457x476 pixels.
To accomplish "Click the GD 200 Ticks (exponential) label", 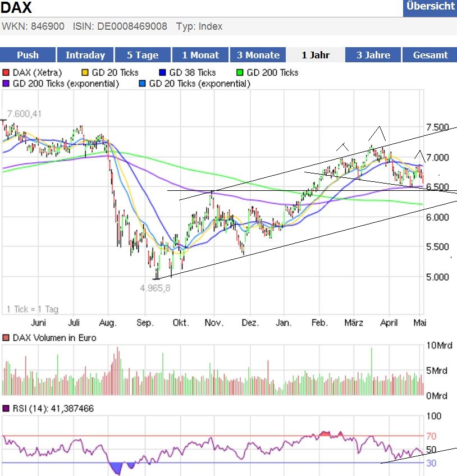I will click(66, 84).
